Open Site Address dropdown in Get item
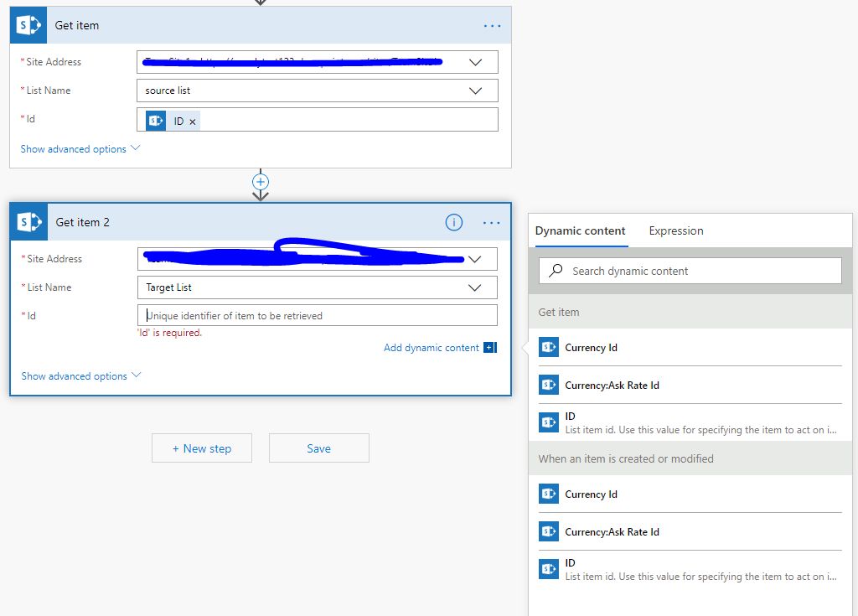 476,62
